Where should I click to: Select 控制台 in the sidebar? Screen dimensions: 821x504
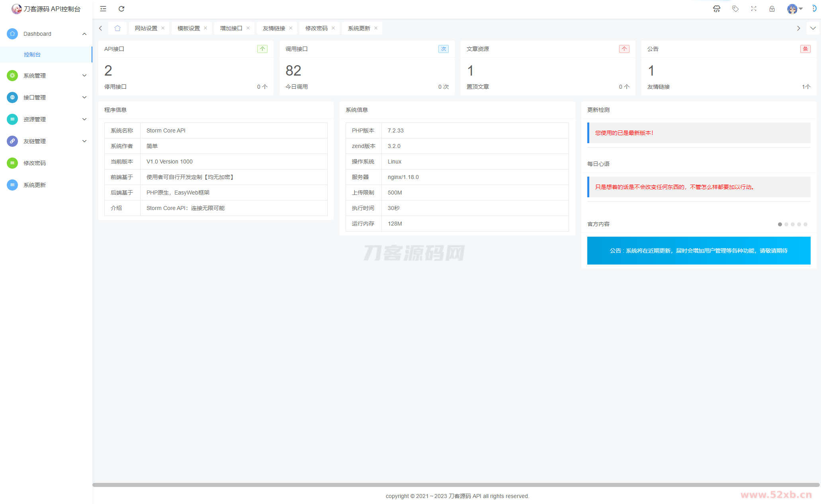point(32,54)
